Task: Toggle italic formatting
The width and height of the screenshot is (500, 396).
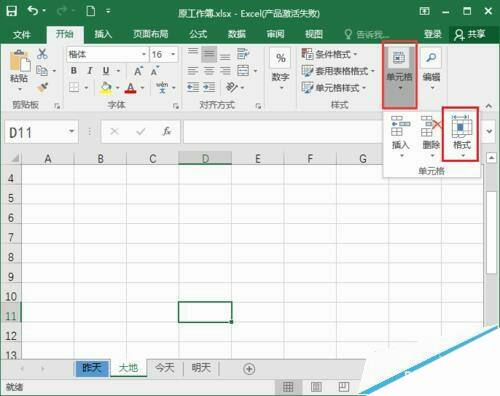Action: pos(90,71)
